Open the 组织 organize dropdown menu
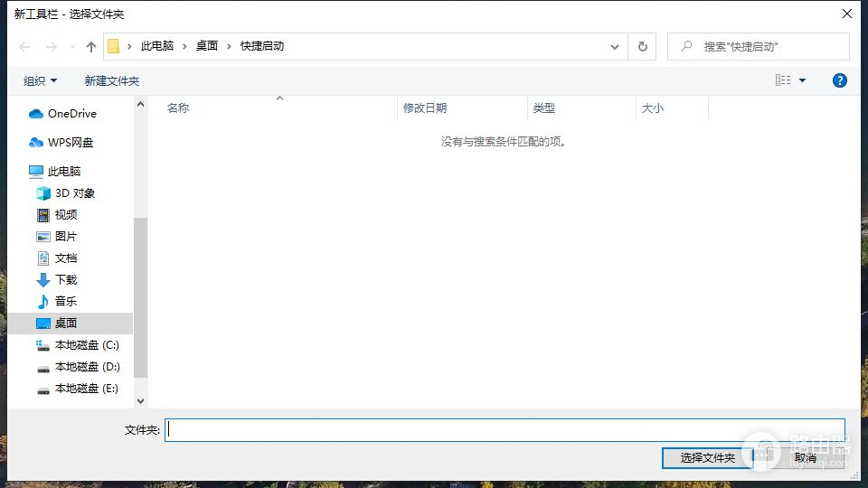Image resolution: width=868 pixels, height=488 pixels. point(40,80)
